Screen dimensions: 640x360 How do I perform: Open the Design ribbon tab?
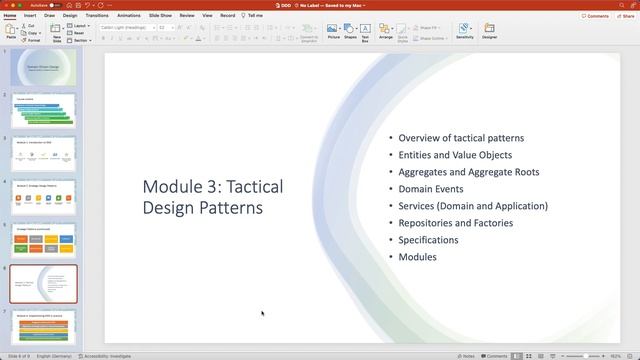tap(70, 16)
